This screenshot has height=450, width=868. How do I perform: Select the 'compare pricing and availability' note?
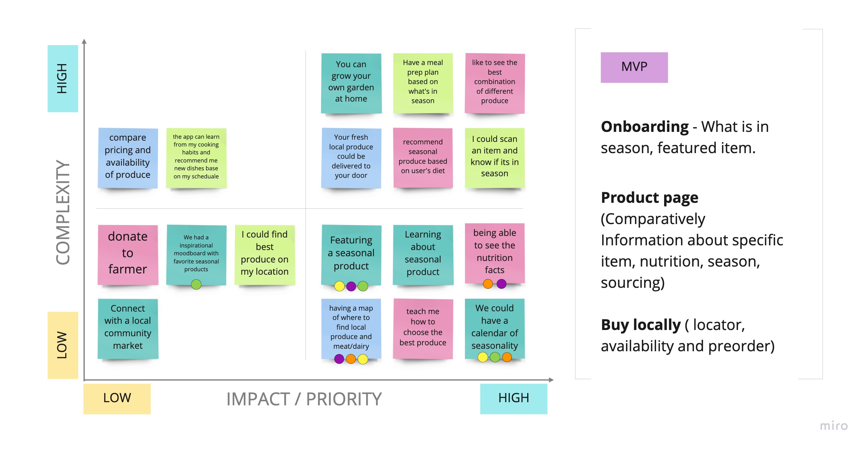(128, 157)
